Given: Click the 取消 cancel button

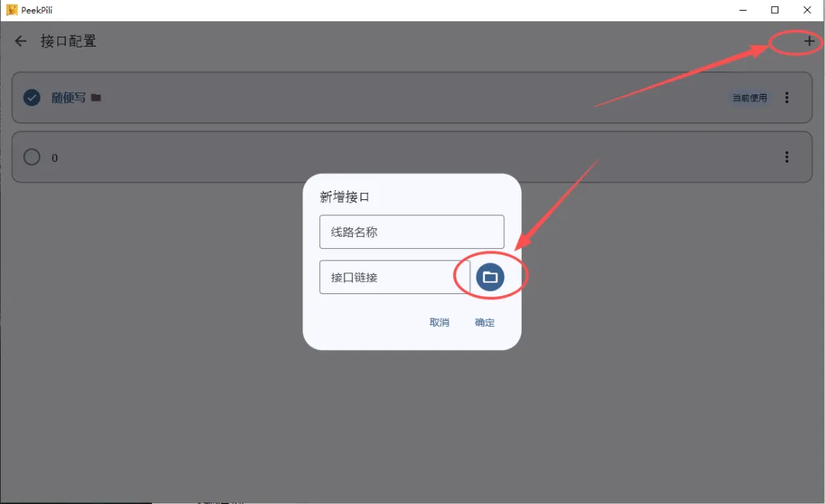Looking at the screenshot, I should tap(439, 322).
